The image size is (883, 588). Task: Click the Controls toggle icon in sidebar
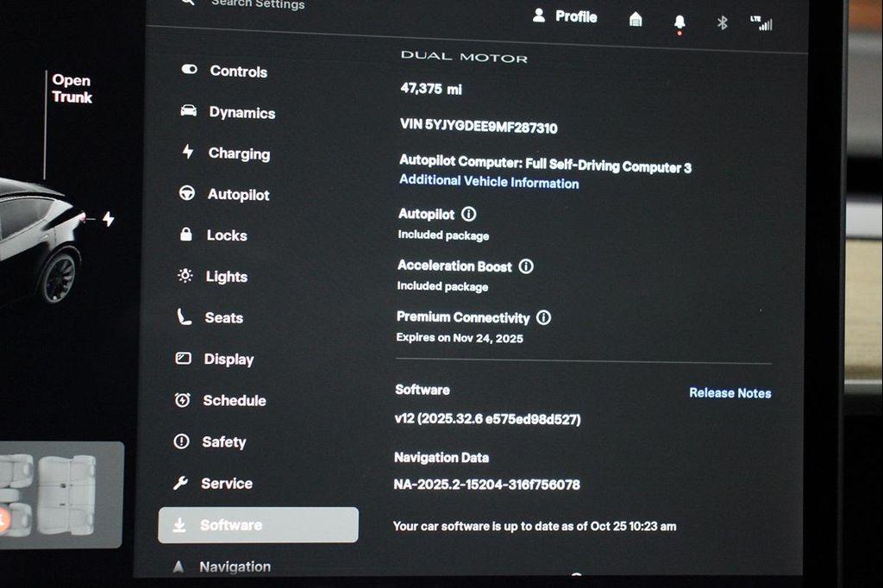pos(190,71)
